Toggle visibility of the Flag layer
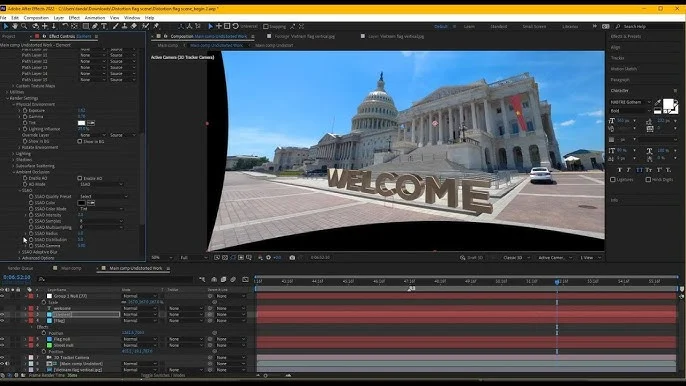The width and height of the screenshot is (686, 386). [2, 321]
